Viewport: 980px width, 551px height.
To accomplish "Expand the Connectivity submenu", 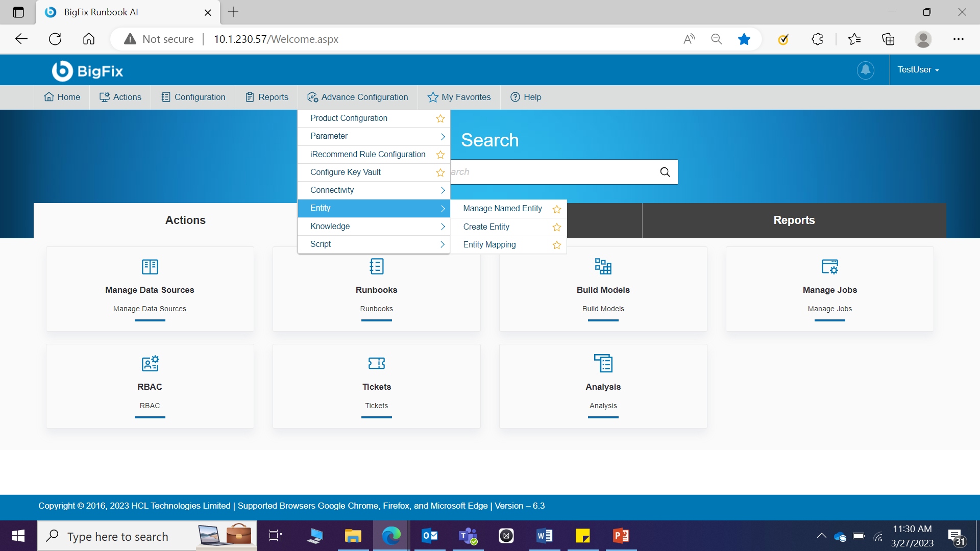I will 374,190.
